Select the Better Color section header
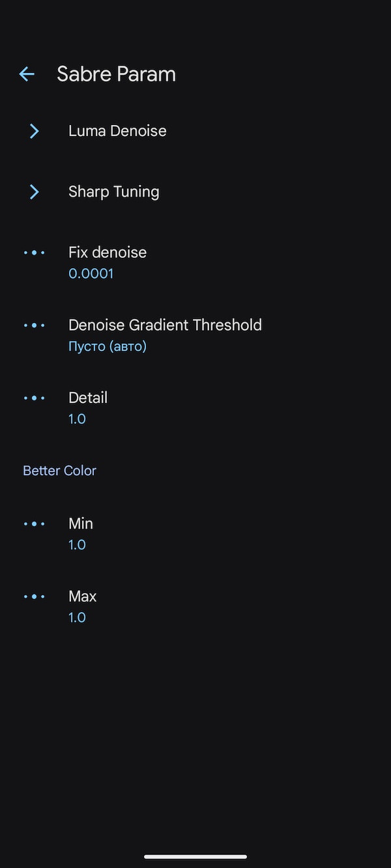The height and width of the screenshot is (868, 391). 59,470
